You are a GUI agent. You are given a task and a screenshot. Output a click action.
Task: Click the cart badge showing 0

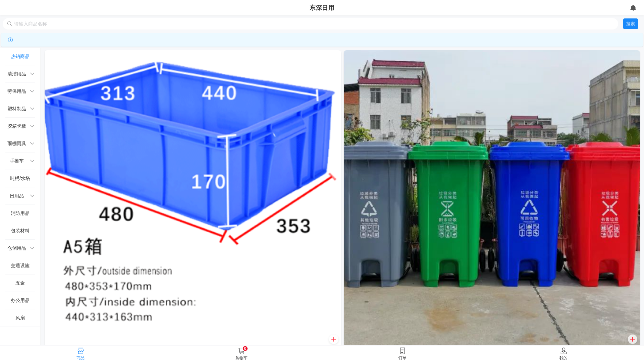(245, 349)
